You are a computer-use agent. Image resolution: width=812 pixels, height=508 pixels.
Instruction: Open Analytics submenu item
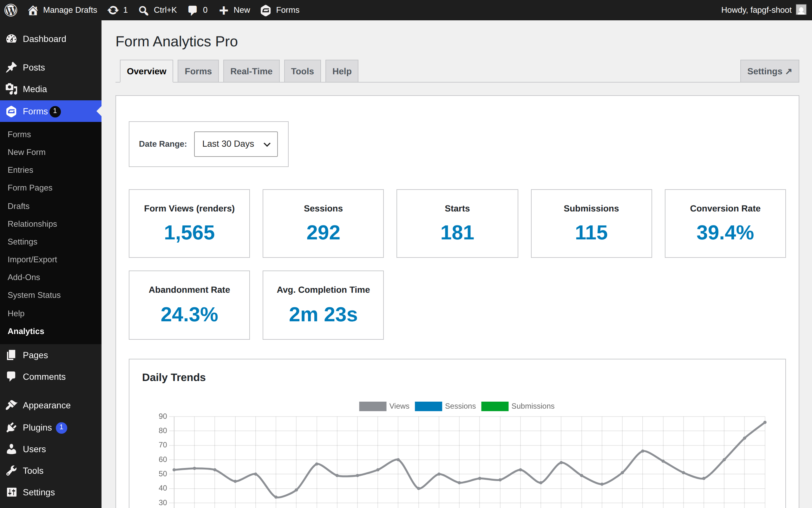(x=26, y=331)
